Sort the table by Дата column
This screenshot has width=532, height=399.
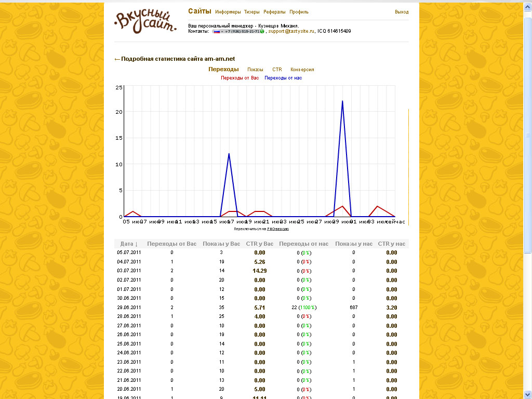(x=129, y=244)
